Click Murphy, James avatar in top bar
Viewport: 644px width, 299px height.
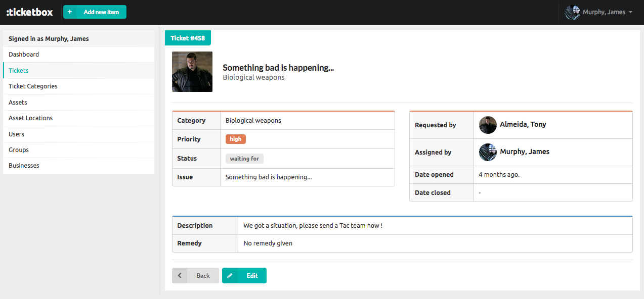pos(573,12)
